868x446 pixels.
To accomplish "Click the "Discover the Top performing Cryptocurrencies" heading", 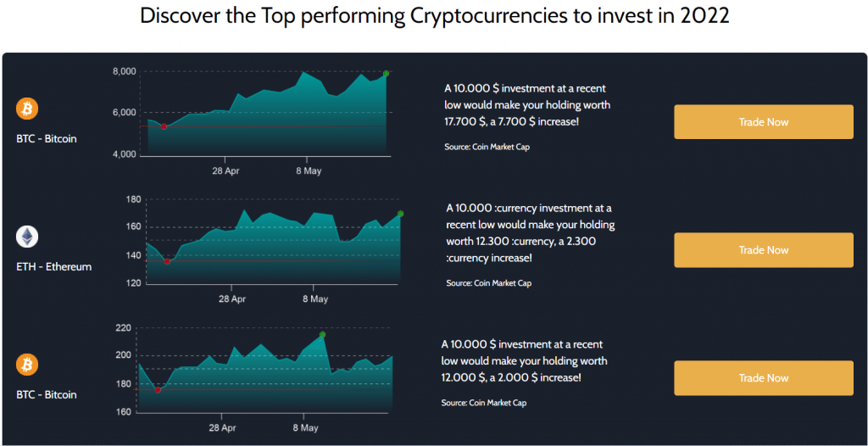I will tap(434, 17).
